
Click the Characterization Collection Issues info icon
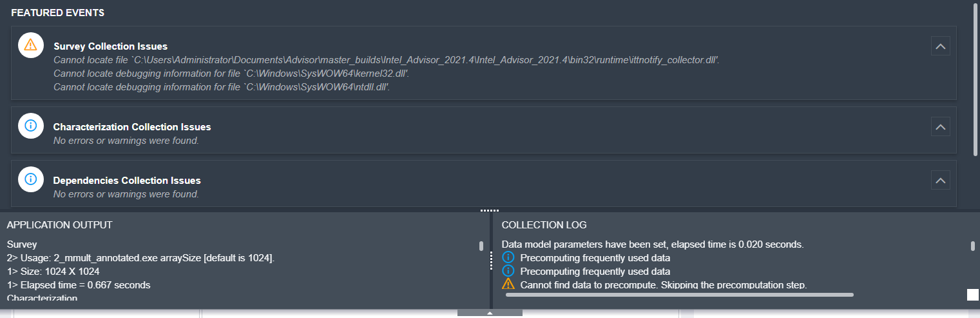pos(30,126)
